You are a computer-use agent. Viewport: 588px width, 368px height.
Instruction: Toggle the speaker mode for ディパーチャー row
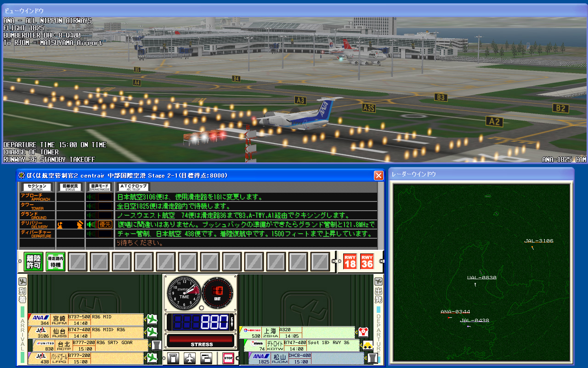pyautogui.click(x=99, y=234)
